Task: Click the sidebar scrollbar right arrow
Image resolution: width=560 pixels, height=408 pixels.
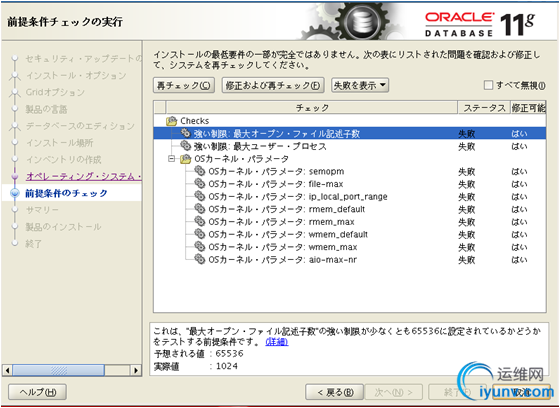Action: pos(135,370)
